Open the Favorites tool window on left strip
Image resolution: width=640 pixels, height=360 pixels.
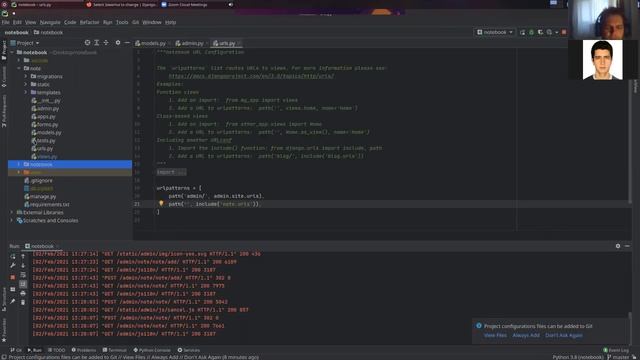[x=4, y=330]
